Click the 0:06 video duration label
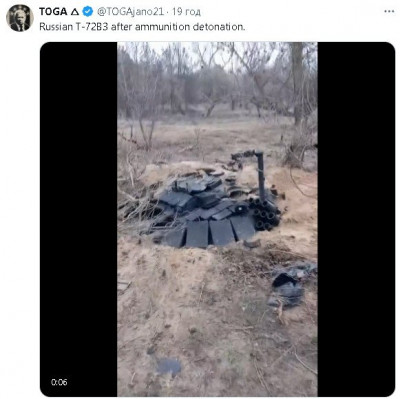This screenshot has width=400, height=399. [59, 382]
